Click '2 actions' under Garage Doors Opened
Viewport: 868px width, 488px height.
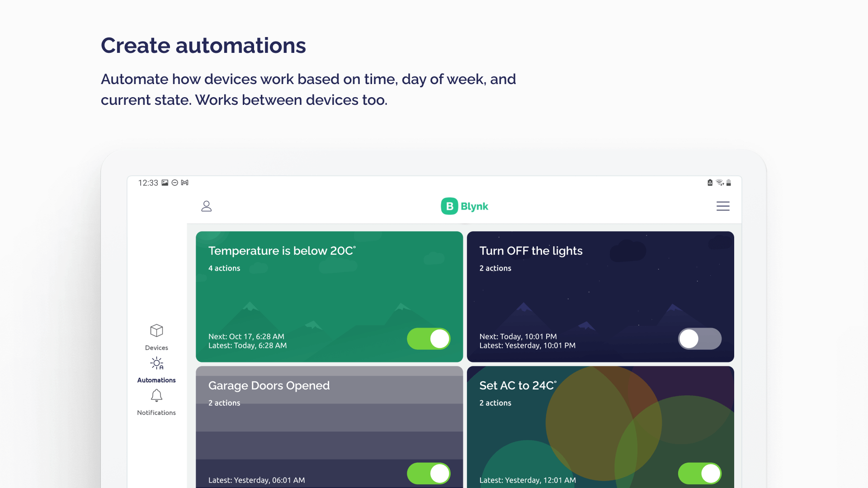point(224,403)
